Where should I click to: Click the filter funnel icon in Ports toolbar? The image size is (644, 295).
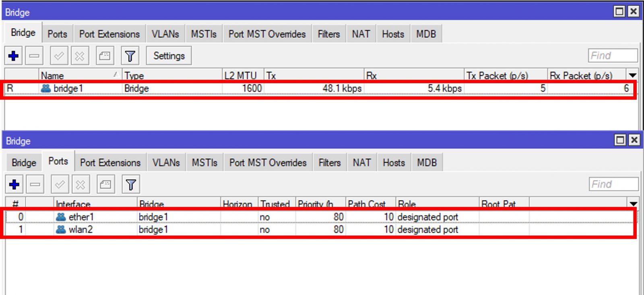pos(130,185)
